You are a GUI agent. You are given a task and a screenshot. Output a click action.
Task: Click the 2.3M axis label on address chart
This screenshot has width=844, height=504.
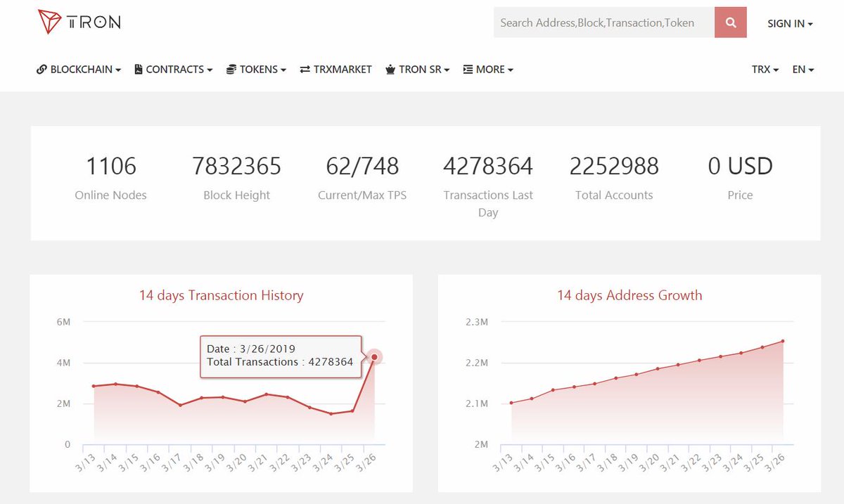(477, 322)
